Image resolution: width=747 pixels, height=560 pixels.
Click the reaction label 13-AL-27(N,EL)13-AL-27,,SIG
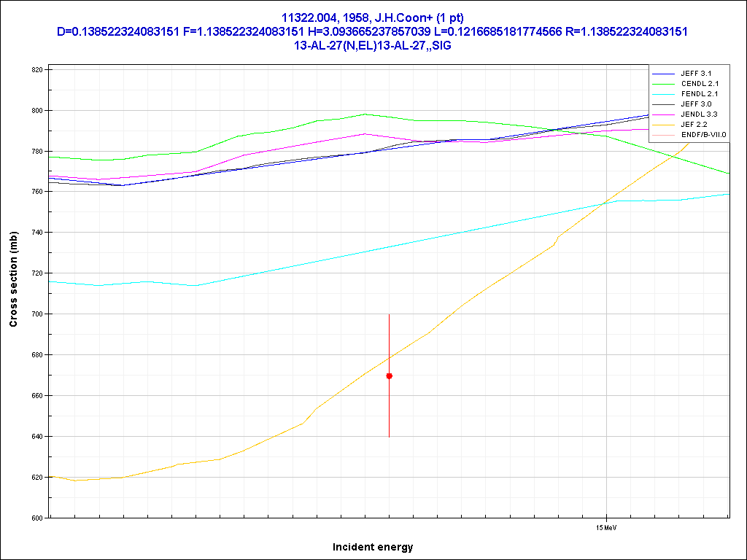(x=373, y=45)
